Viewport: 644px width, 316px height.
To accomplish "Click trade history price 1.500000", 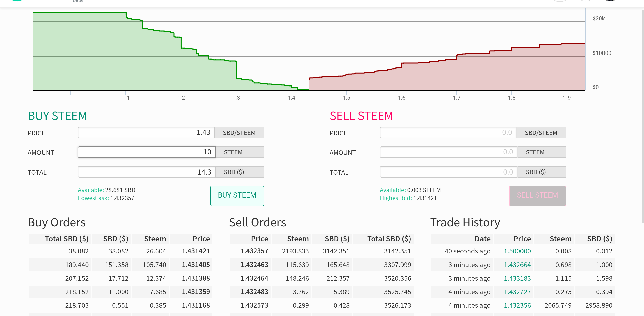I will click(517, 251).
